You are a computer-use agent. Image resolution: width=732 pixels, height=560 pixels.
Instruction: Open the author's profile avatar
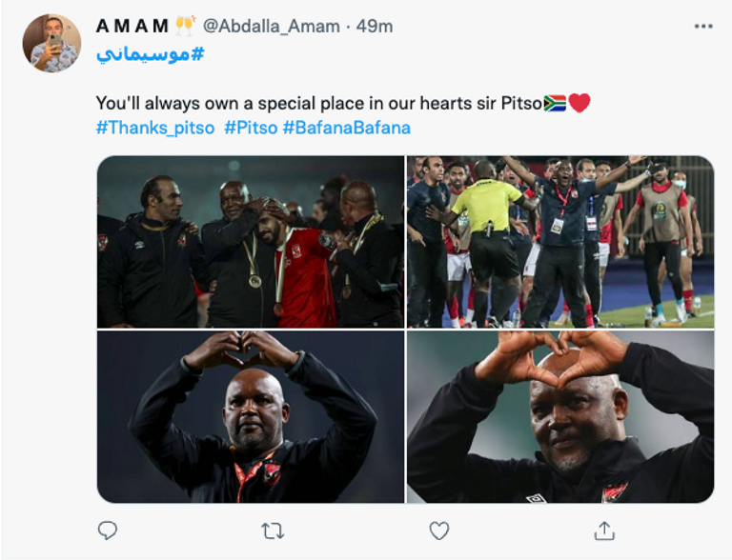pyautogui.click(x=51, y=44)
